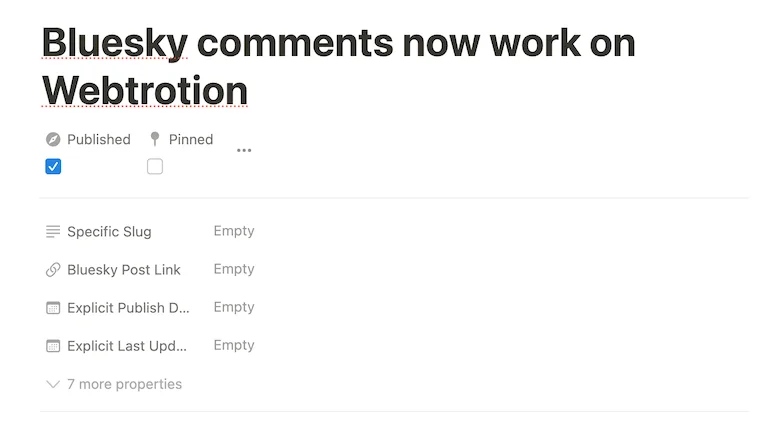Click the Explicit Last Updated property label
This screenshot has height=426, width=780.
[127, 346]
